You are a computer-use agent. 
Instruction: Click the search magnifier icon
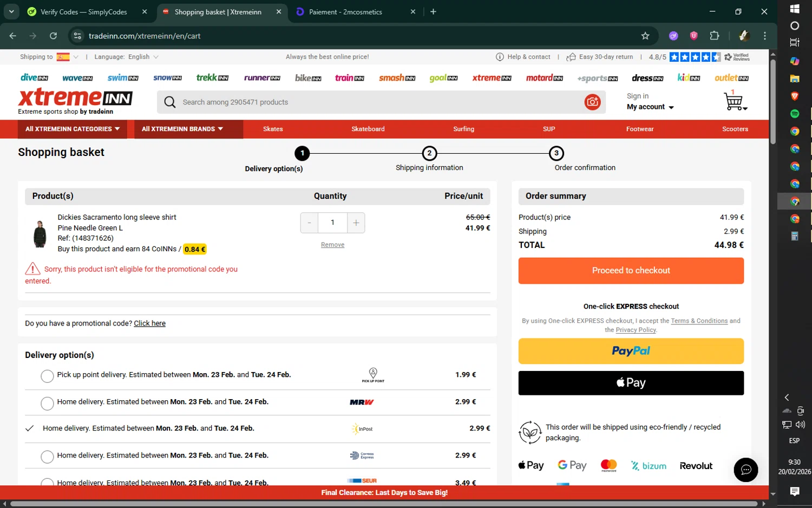(x=170, y=102)
